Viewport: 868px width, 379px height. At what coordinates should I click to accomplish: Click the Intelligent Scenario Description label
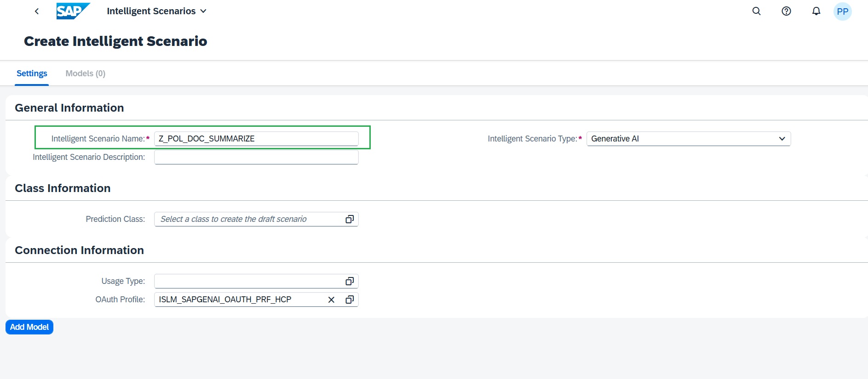(x=89, y=157)
